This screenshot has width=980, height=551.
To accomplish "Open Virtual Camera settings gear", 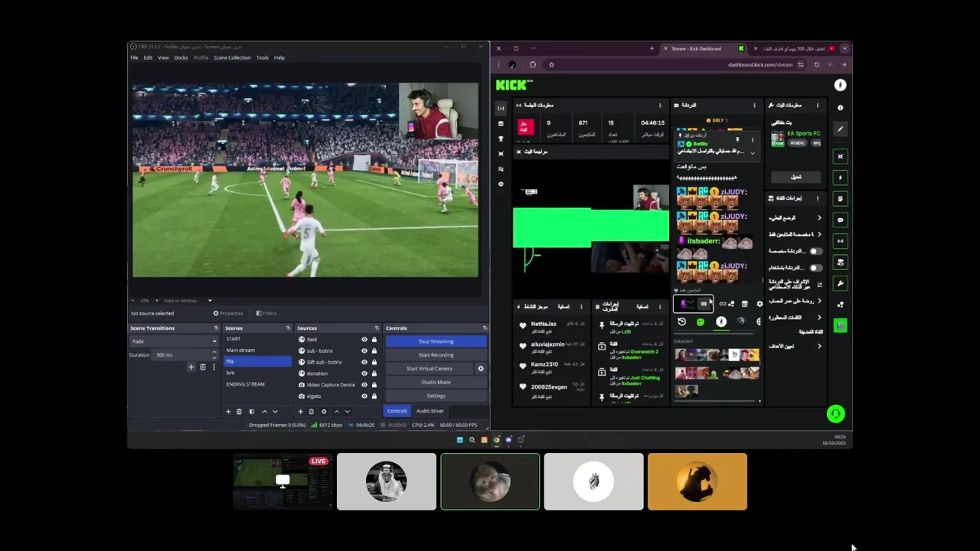I will pyautogui.click(x=481, y=369).
